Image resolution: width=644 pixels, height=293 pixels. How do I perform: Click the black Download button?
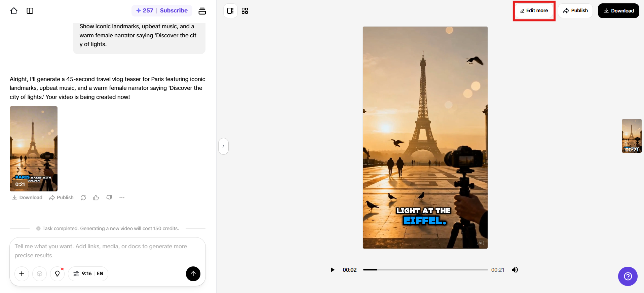(x=618, y=11)
